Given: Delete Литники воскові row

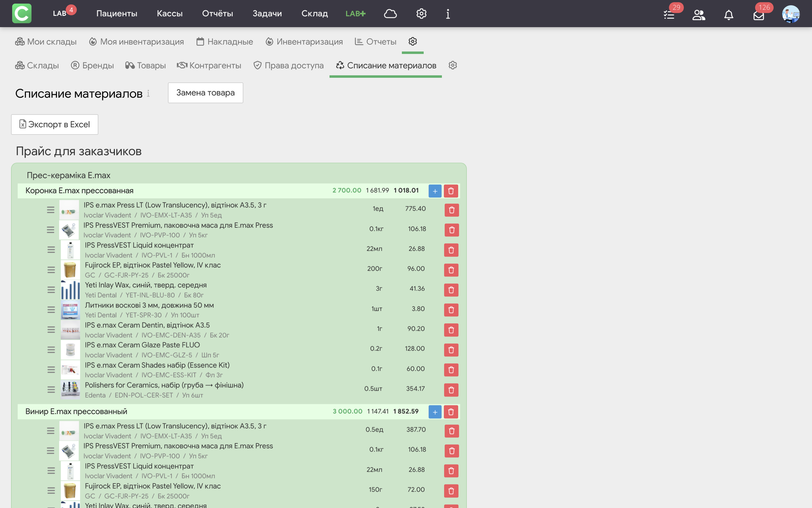Looking at the screenshot, I should point(451,310).
